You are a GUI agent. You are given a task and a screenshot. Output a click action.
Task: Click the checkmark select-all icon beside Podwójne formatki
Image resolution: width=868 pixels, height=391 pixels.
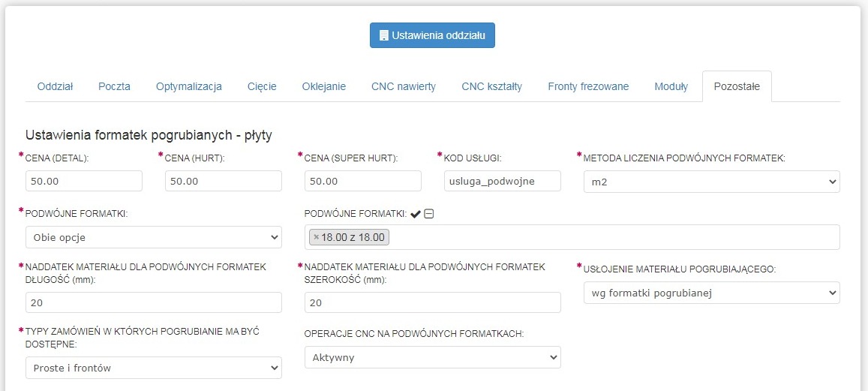416,214
